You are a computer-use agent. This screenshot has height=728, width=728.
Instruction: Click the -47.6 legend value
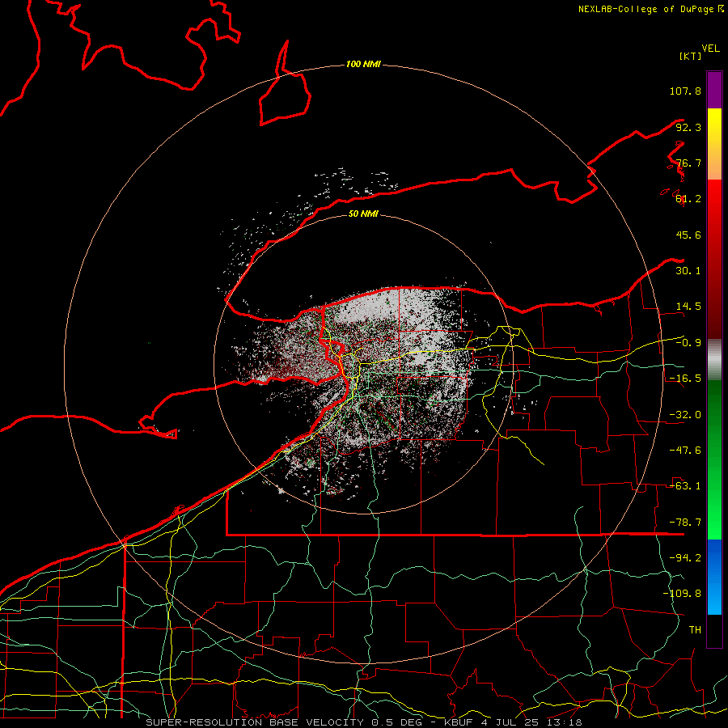pyautogui.click(x=685, y=451)
